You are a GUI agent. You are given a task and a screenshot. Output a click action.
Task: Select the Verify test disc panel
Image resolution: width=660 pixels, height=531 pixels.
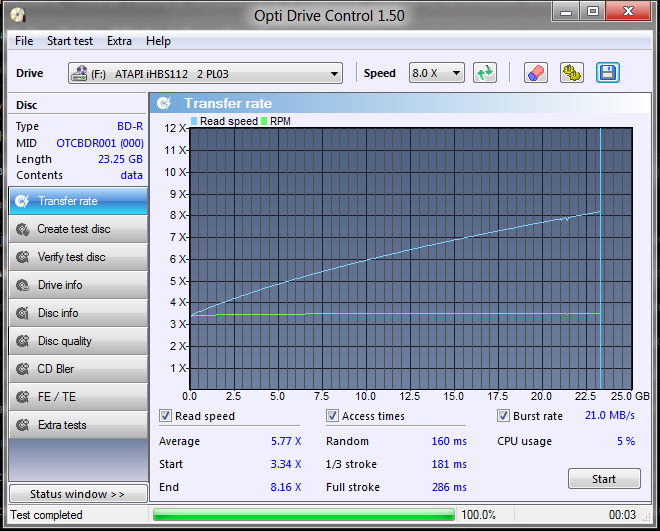coord(78,257)
